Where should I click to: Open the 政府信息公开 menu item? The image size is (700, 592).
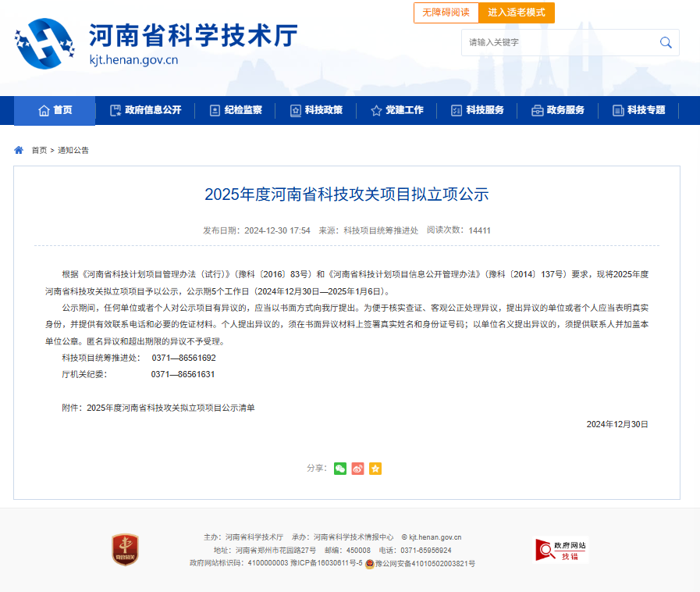tap(145, 110)
